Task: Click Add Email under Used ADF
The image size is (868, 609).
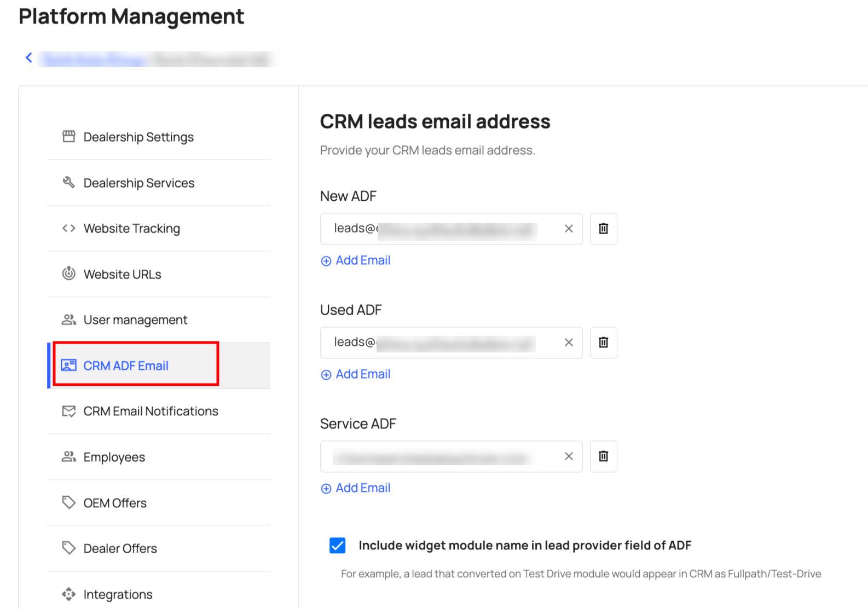Action: [x=356, y=374]
